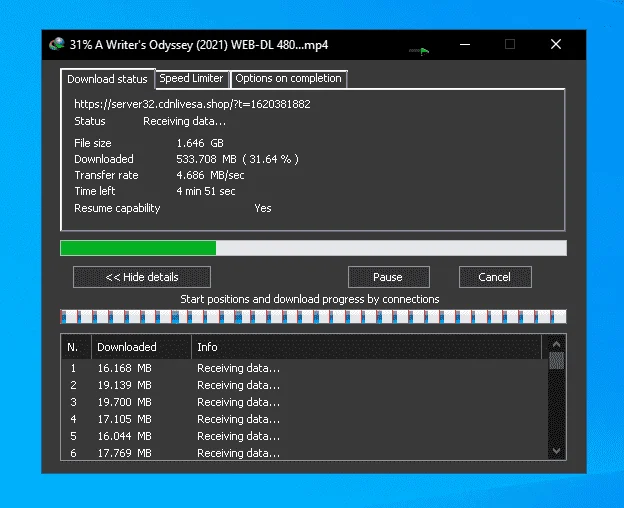Screen dimensions: 624x508
Task: Click the time left value 4 min 51 sec
Action: tap(206, 191)
